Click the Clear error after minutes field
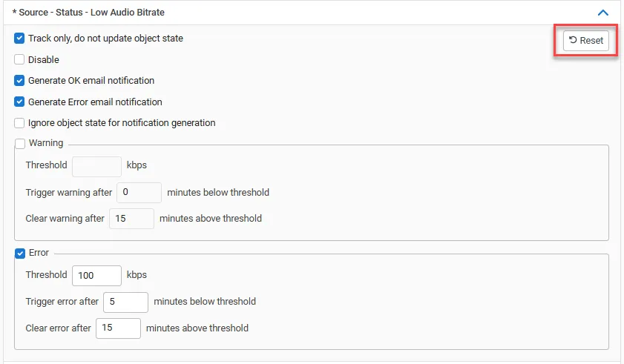The height and width of the screenshot is (364, 624). [118, 328]
